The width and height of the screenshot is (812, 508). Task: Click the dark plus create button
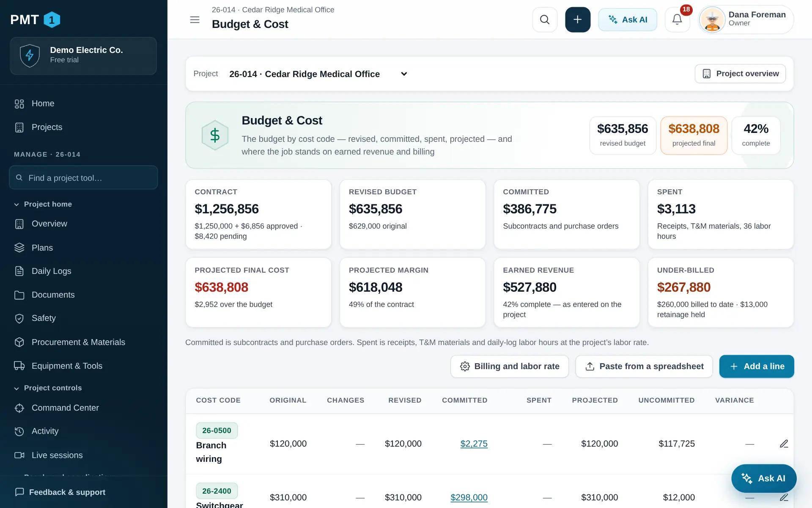click(x=578, y=19)
